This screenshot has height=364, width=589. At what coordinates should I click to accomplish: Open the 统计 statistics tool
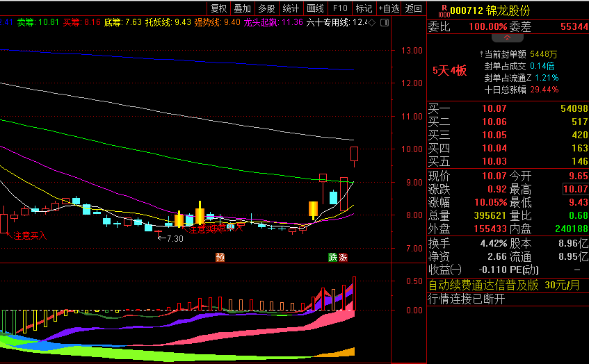pos(291,8)
